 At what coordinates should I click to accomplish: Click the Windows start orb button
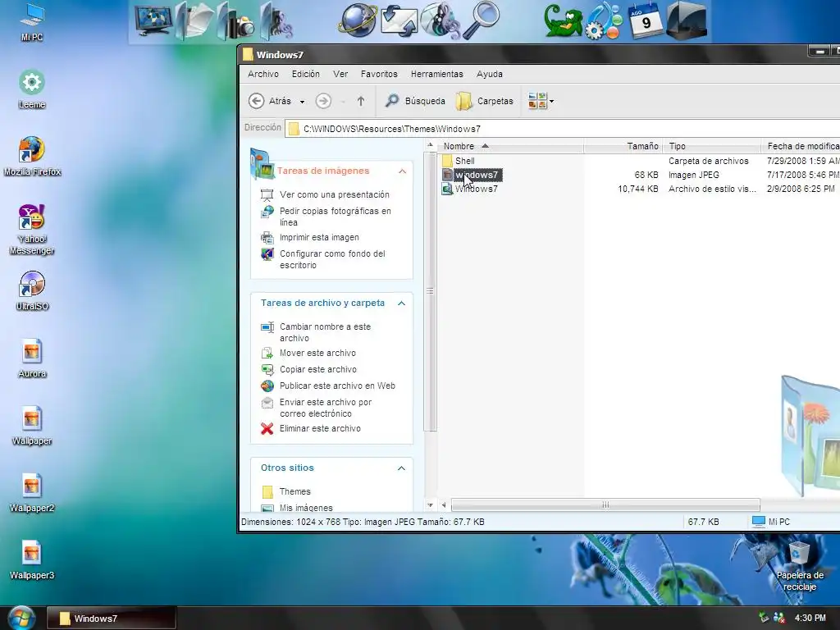point(21,619)
